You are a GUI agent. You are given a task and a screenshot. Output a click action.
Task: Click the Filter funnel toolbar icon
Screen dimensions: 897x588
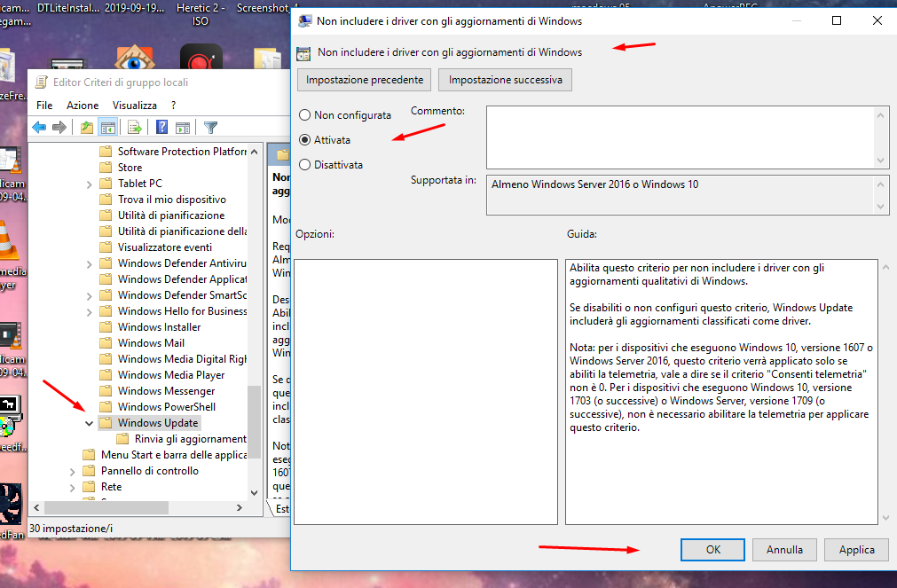coord(210,128)
